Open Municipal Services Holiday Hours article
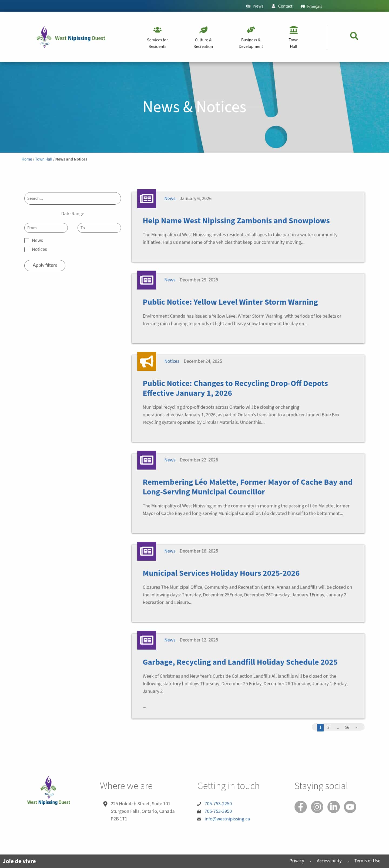The width and height of the screenshot is (389, 868). click(x=221, y=573)
